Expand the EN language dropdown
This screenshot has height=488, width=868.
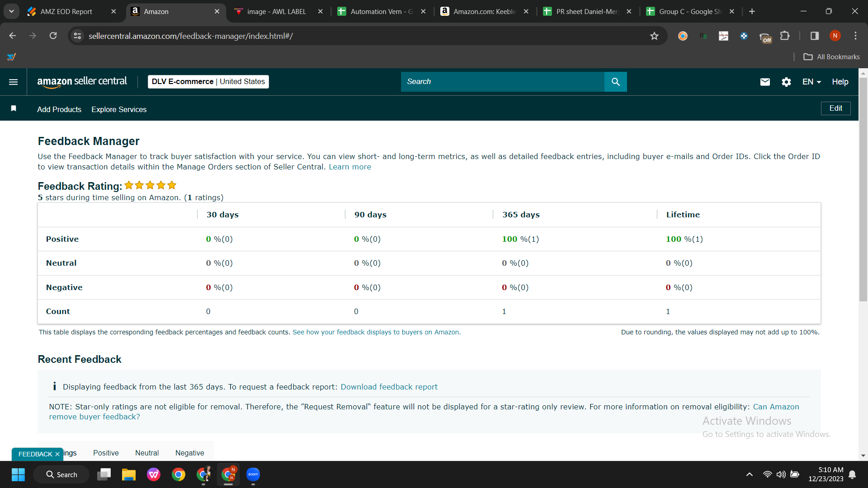pos(811,82)
